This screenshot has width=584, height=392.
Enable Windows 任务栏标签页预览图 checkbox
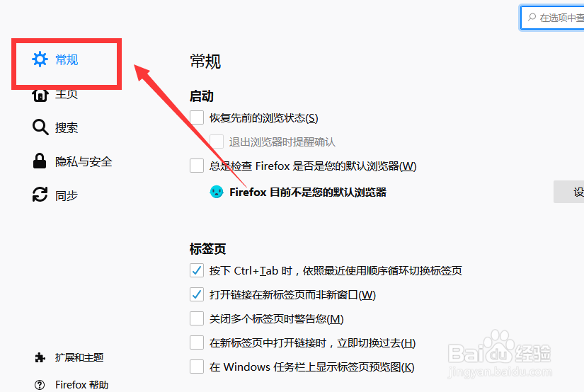(197, 367)
